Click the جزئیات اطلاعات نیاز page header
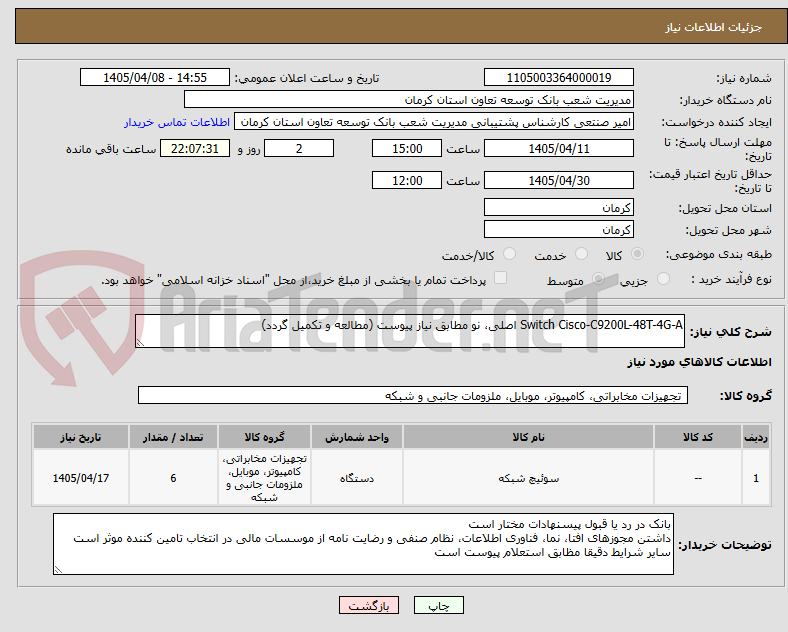788x632 pixels. click(714, 27)
